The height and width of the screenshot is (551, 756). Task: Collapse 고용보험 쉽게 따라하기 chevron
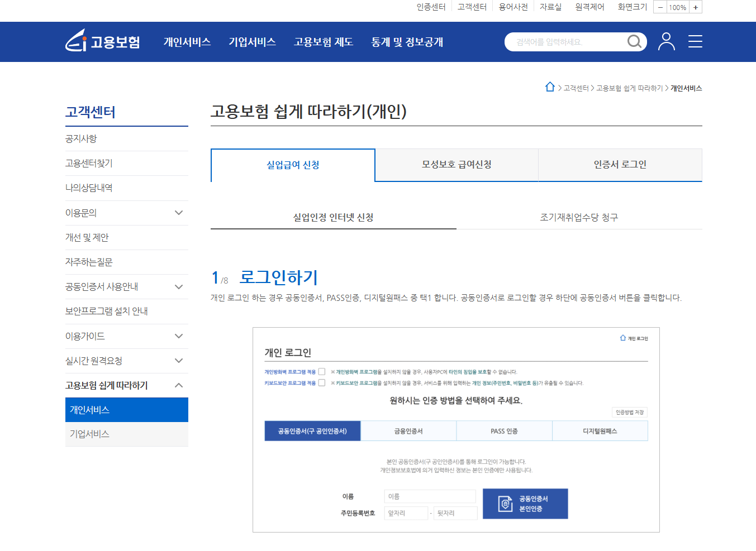[x=179, y=385]
